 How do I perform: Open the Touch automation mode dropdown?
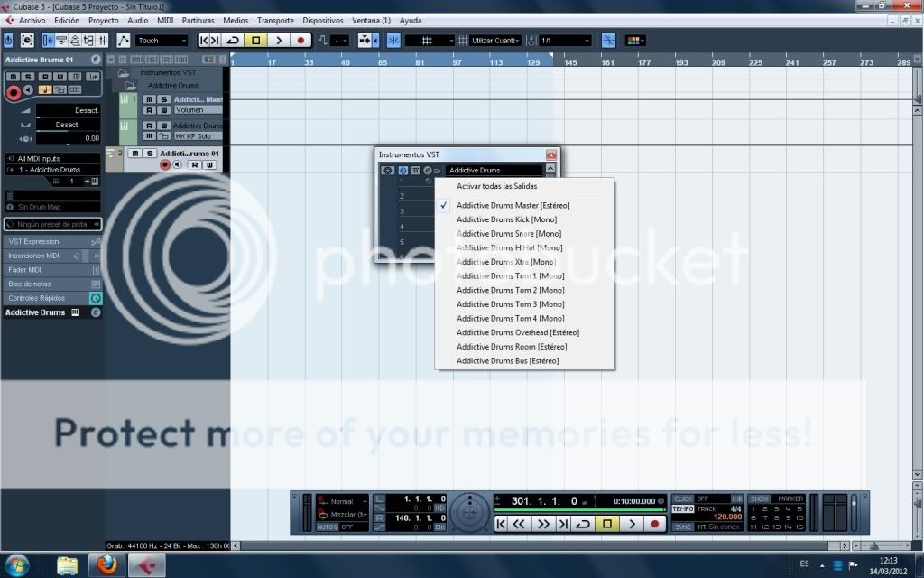point(162,41)
